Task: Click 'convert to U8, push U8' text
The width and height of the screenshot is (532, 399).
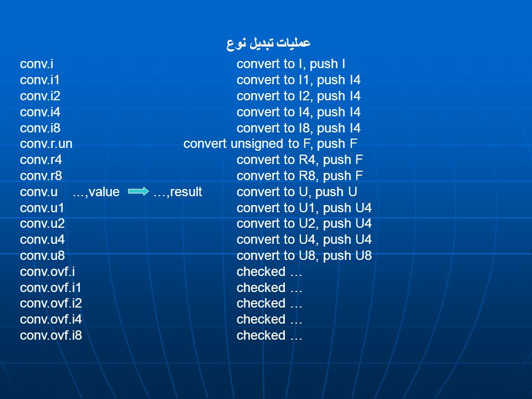Action: coord(304,255)
